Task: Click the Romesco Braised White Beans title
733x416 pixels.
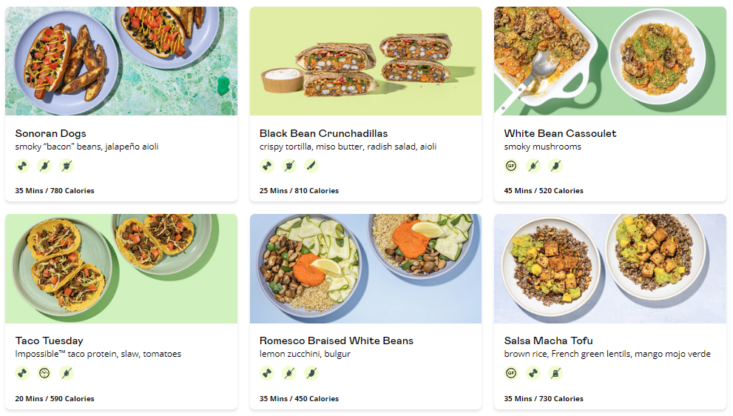Action: pyautogui.click(x=336, y=340)
